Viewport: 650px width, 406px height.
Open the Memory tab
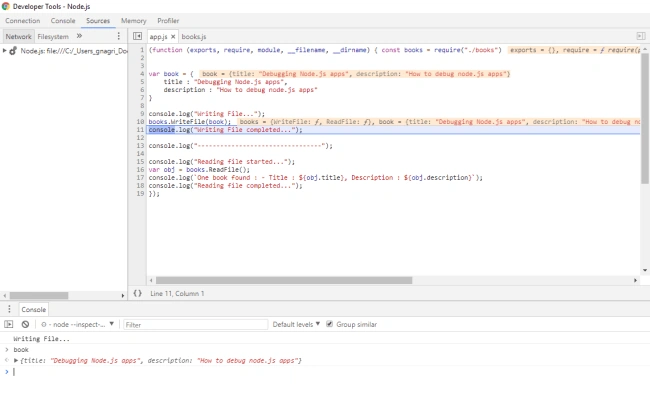[133, 21]
